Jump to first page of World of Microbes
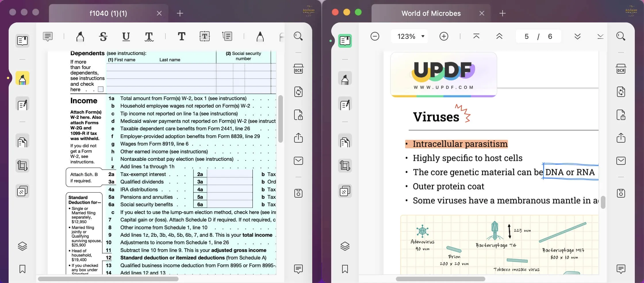This screenshot has height=283, width=644. (x=476, y=37)
